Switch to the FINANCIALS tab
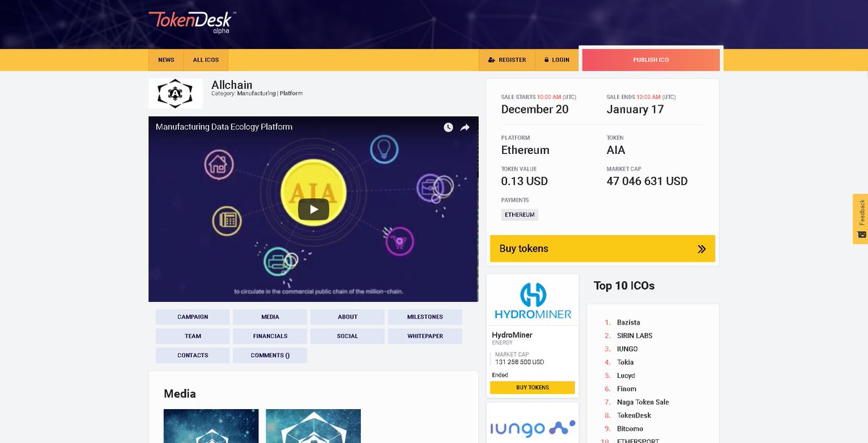Screen dimensions: 868x443 271,336
